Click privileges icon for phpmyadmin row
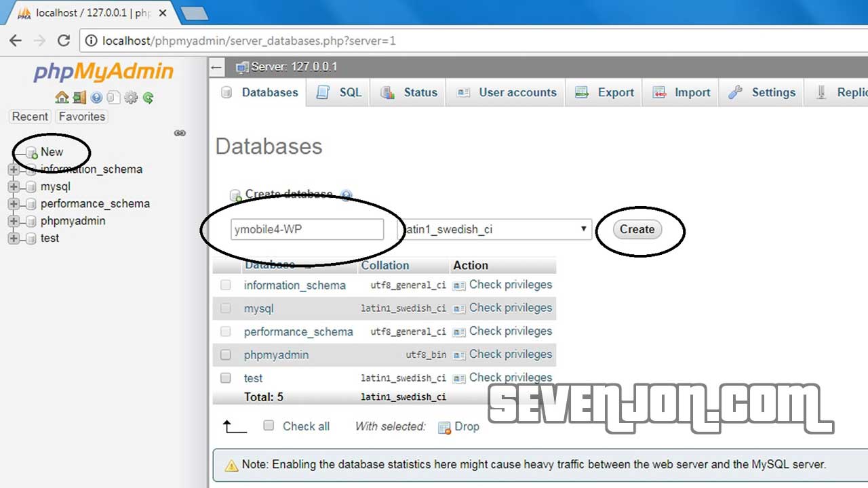The image size is (868, 488). click(x=459, y=355)
